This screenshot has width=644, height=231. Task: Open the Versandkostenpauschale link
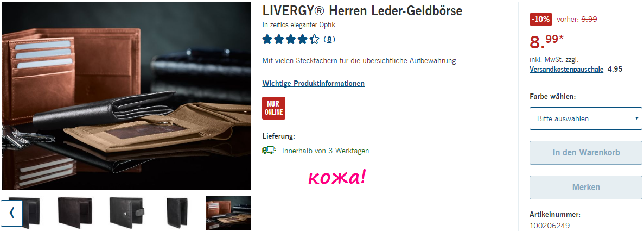pos(566,69)
